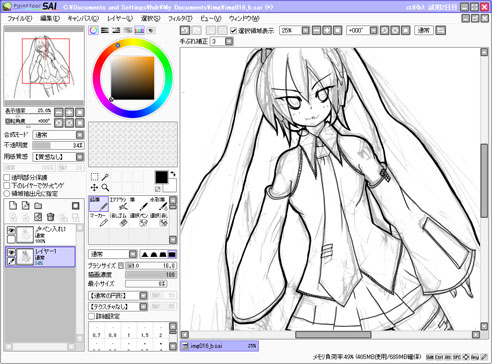Click the 通常 button in top toolbar
The width and height of the screenshot is (492, 364).
(424, 31)
